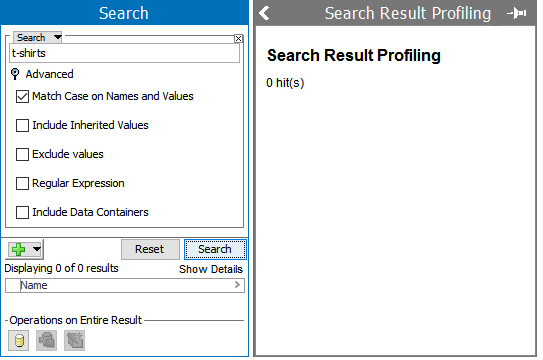Open the Search type dropdown
The width and height of the screenshot is (543, 360).
(38, 37)
